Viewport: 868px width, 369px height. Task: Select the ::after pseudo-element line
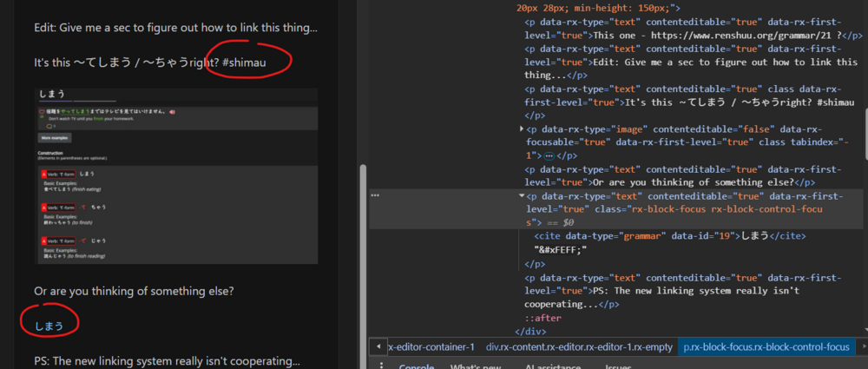545,318
